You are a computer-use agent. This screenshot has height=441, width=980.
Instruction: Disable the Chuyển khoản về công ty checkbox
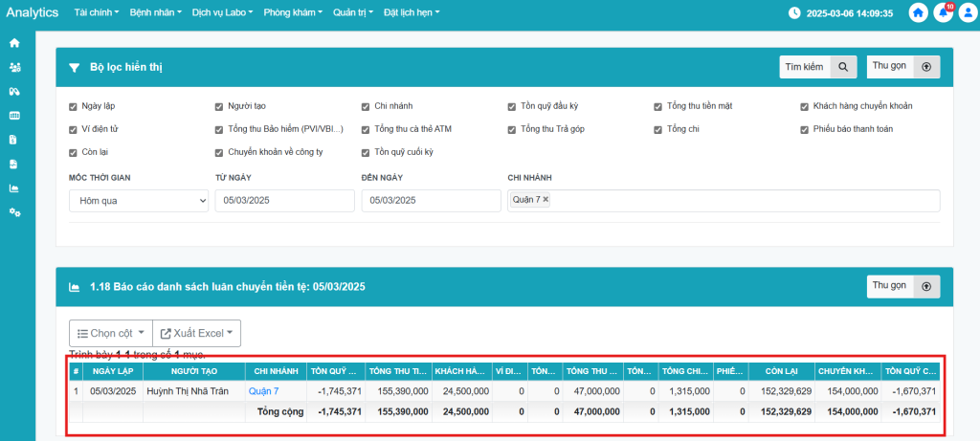pos(219,152)
